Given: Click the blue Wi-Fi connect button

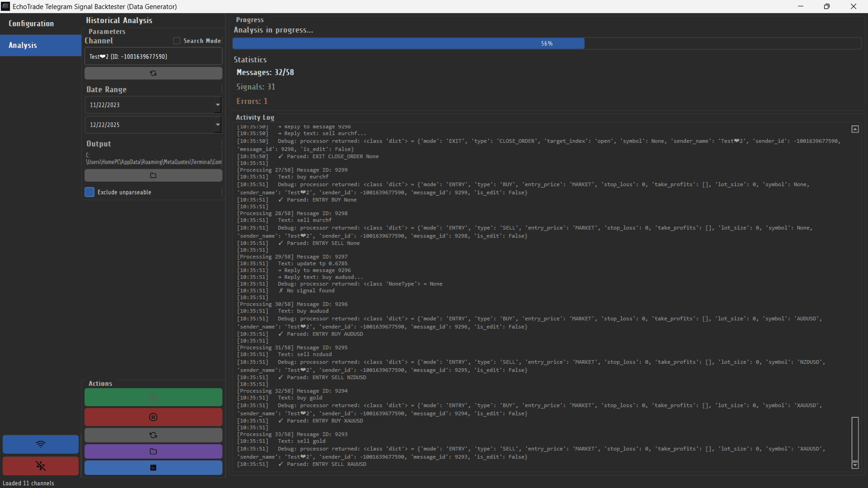Looking at the screenshot, I should (x=41, y=444).
